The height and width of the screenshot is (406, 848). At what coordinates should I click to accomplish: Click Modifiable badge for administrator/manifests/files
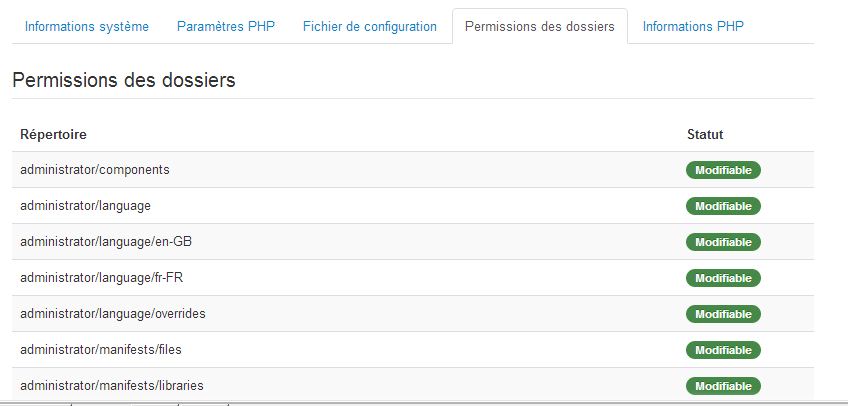(x=723, y=350)
